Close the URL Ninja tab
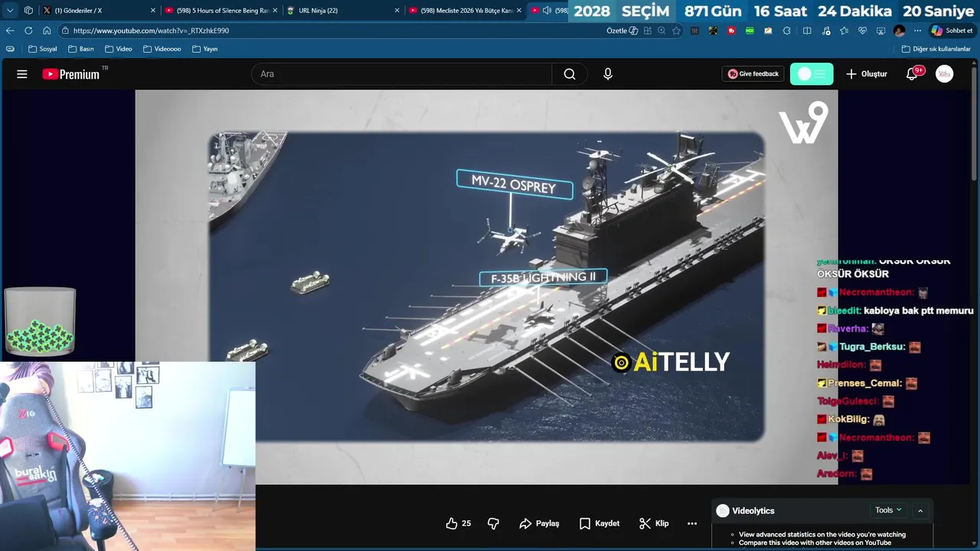The image size is (980, 551). tap(397, 11)
